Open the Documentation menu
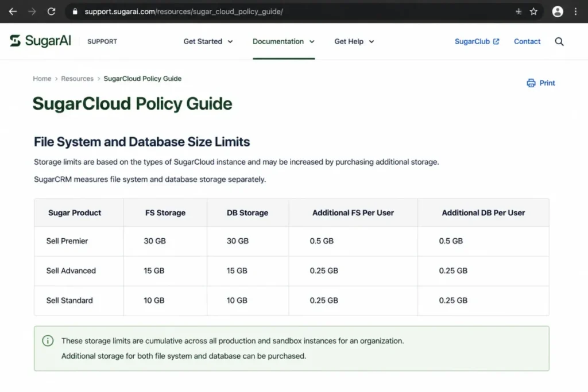This screenshot has width=588, height=392. [x=284, y=41]
